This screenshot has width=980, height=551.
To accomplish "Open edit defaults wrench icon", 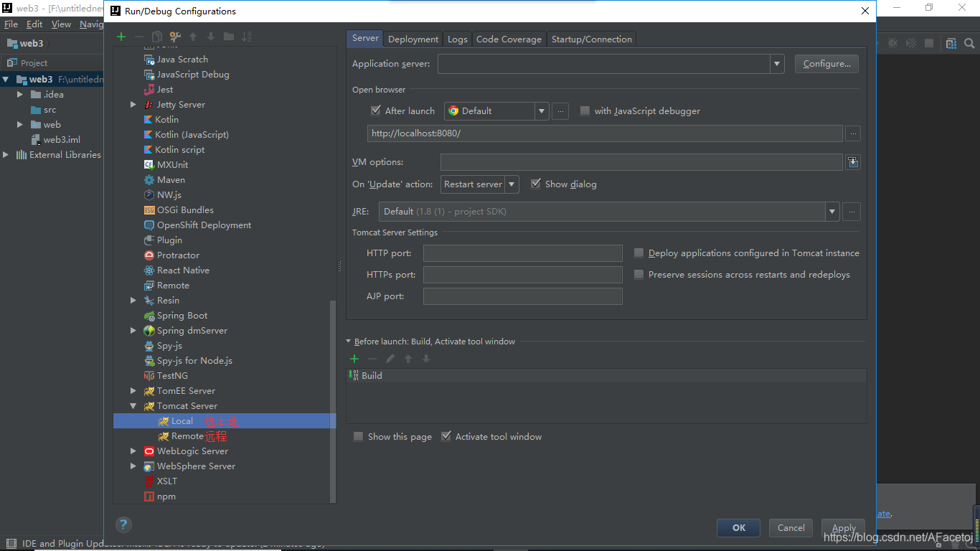I will point(174,37).
